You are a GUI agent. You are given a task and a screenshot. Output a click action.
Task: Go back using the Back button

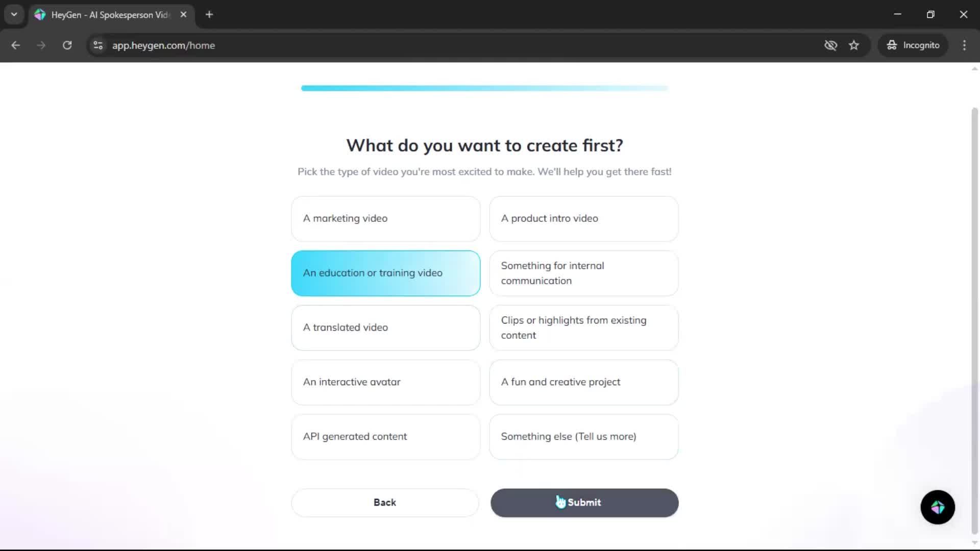[x=385, y=503]
